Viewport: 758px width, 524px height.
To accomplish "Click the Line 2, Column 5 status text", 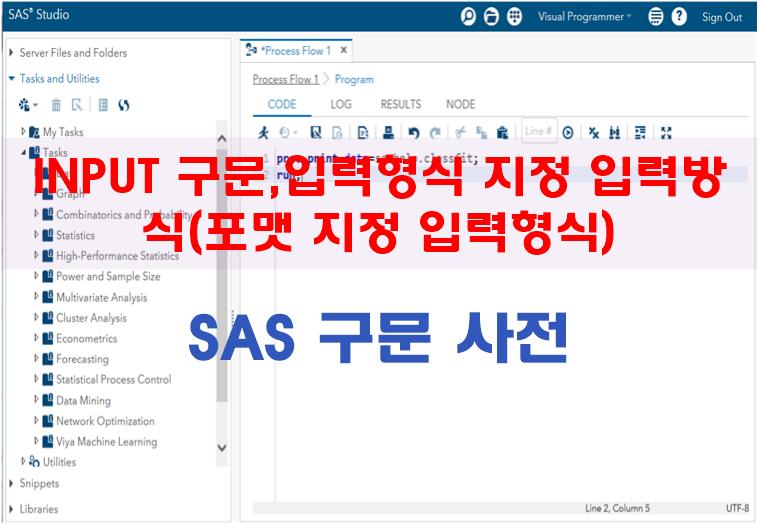I will pos(617,508).
